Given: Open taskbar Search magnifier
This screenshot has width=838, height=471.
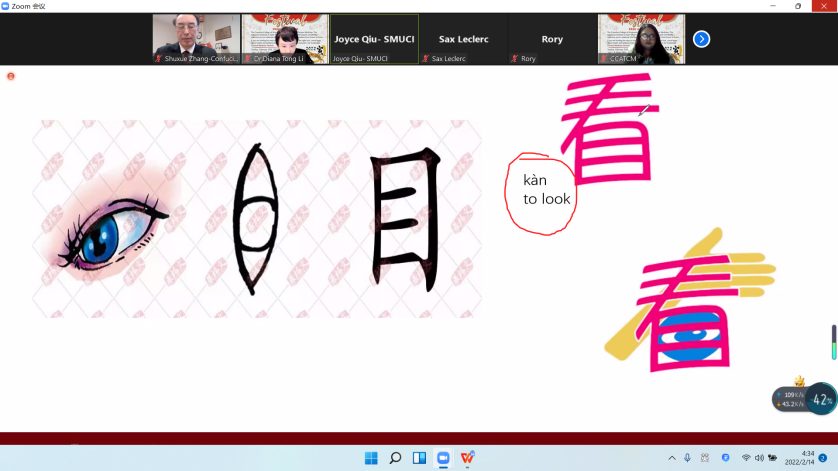Looking at the screenshot, I should [x=395, y=458].
